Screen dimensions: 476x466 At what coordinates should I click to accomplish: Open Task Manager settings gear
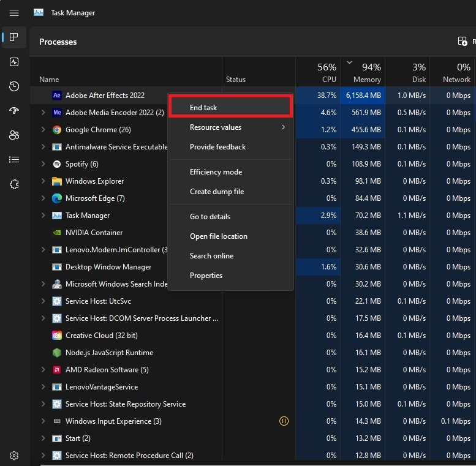coord(14,456)
